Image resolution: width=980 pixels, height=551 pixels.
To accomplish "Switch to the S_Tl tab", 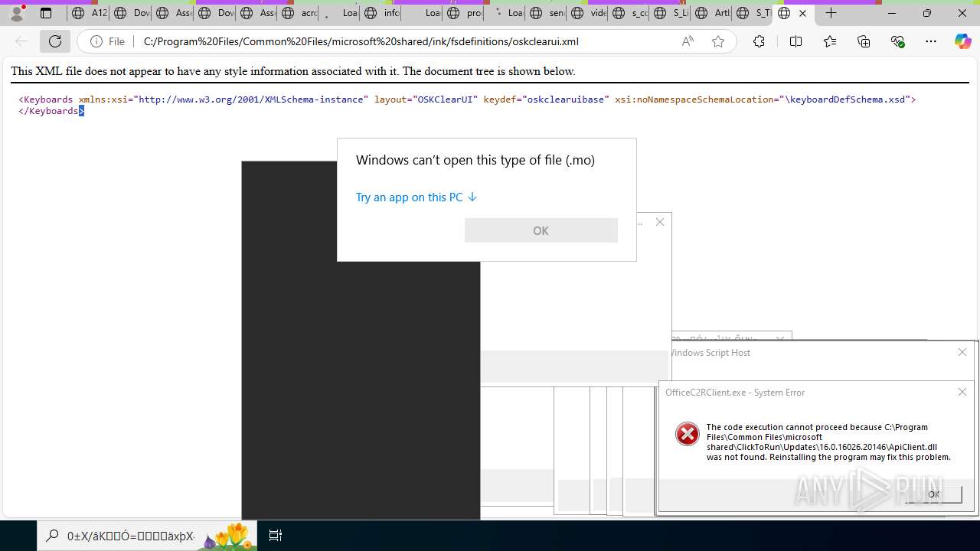I will (x=752, y=13).
